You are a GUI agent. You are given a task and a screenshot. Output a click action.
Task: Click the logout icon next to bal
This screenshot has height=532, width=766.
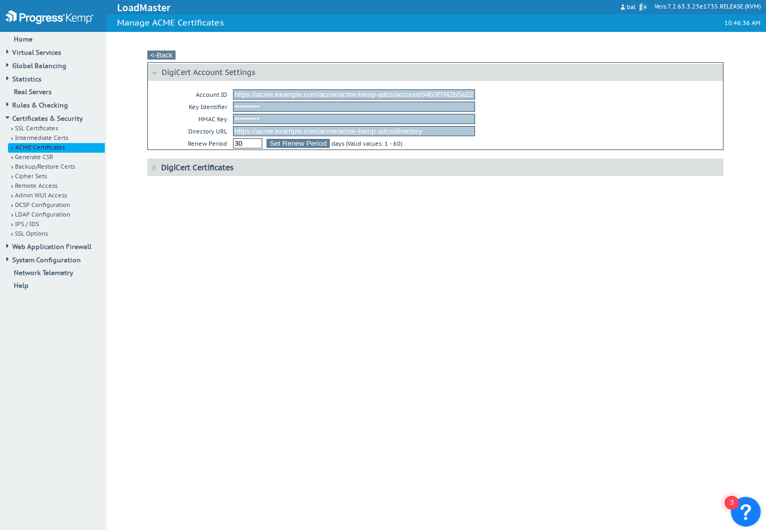(x=643, y=7)
